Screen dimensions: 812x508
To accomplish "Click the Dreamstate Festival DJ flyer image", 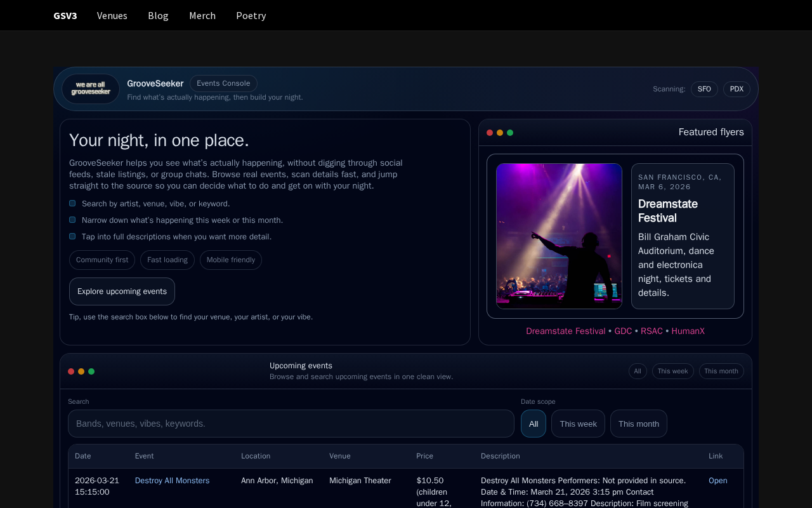I will point(559,236).
